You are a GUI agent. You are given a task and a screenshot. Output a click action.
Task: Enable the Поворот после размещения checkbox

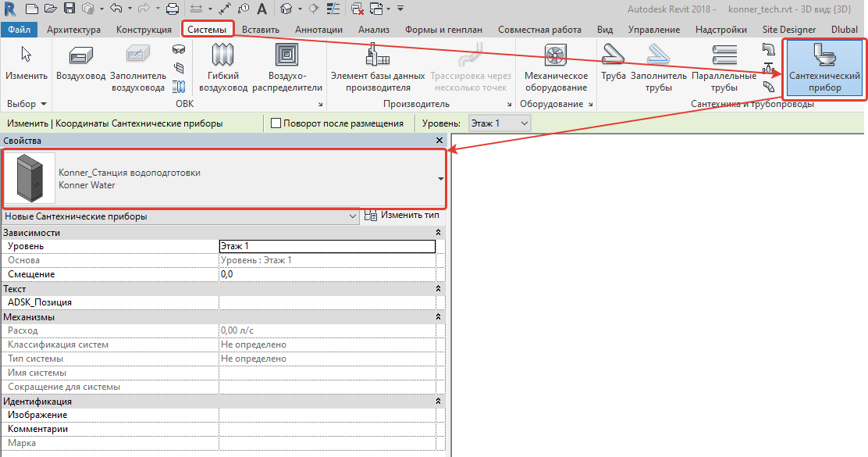click(x=276, y=123)
